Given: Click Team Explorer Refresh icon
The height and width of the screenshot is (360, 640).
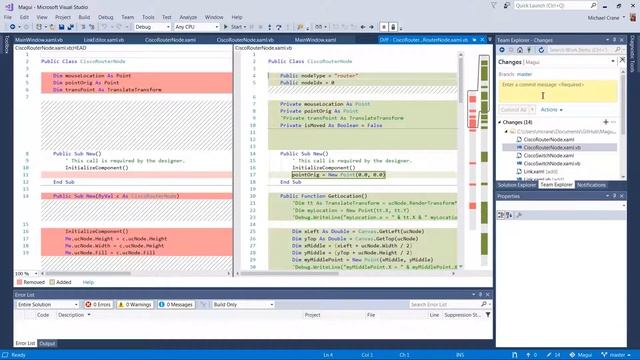Looking at the screenshot, I should (541, 50).
